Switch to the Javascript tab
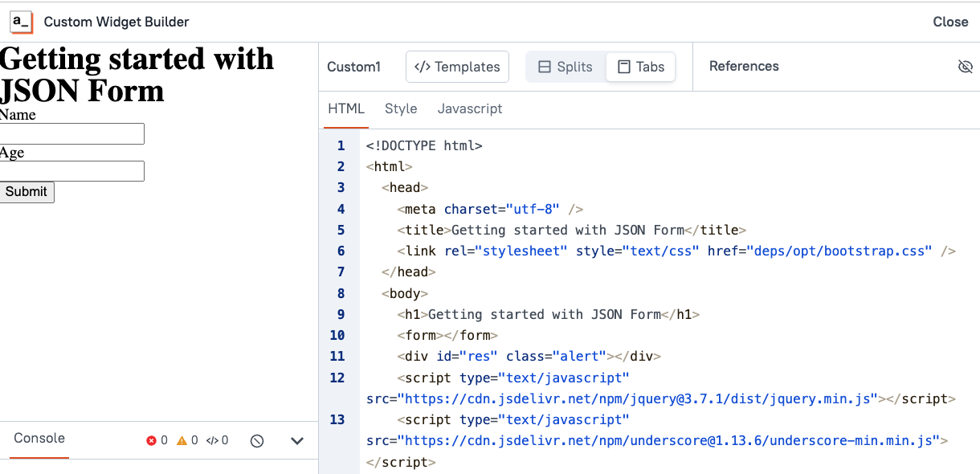 pyautogui.click(x=470, y=108)
